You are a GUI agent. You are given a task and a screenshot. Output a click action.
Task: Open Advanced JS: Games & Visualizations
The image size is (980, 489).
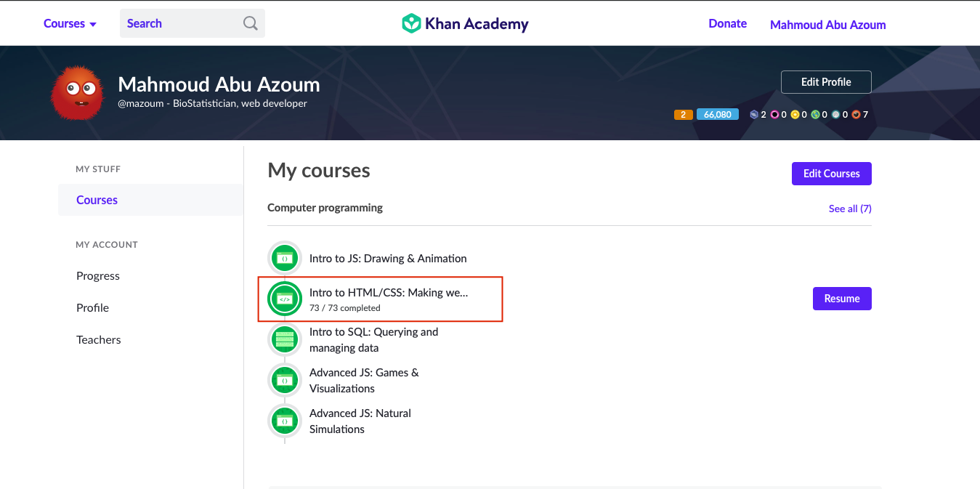[x=364, y=380]
